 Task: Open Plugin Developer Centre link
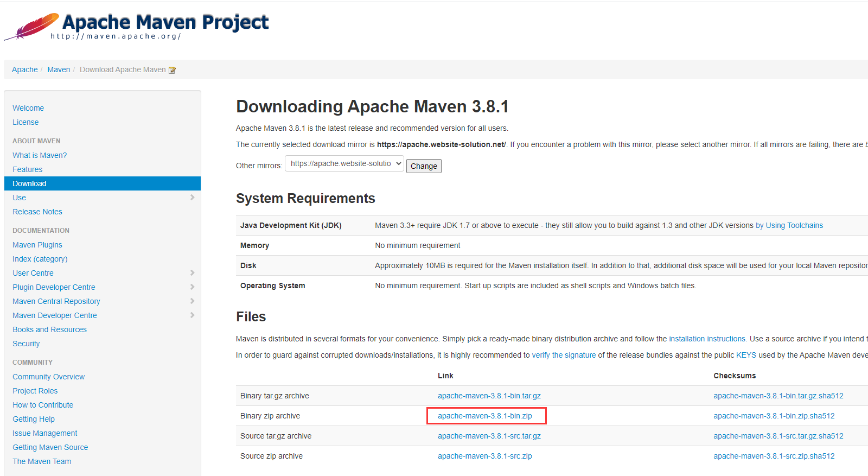(x=54, y=287)
